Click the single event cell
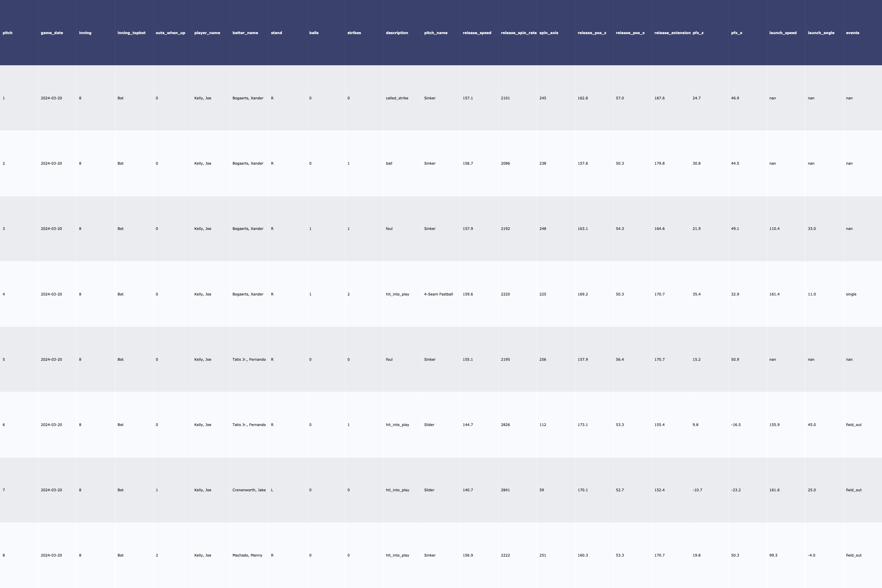 [x=851, y=294]
